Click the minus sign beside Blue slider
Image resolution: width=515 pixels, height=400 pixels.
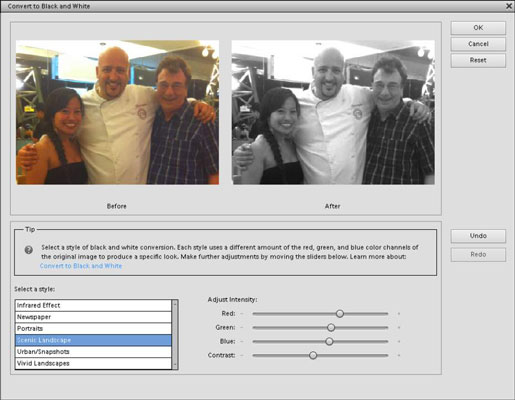(242, 342)
